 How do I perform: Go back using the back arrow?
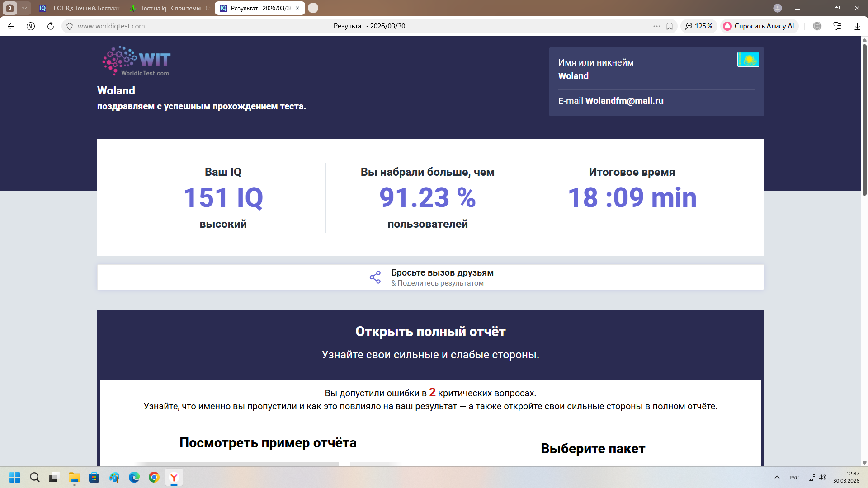tap(11, 26)
